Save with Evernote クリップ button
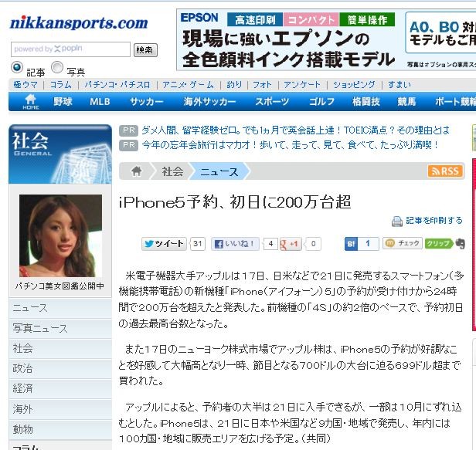Image resolution: width=476 pixels, height=450 pixels. point(444,243)
